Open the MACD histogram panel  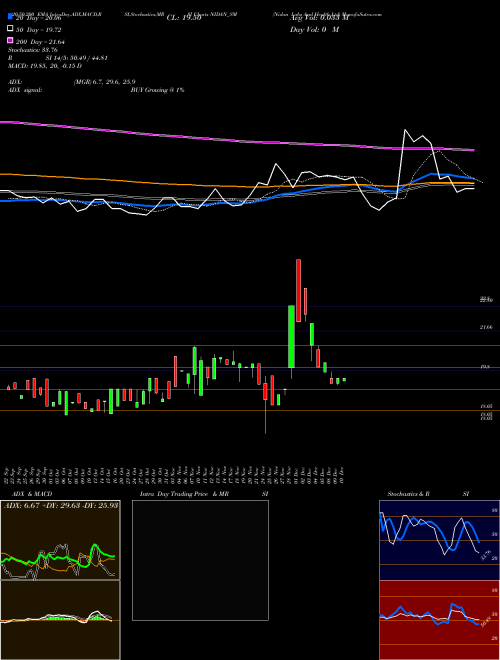[x=60, y=620]
